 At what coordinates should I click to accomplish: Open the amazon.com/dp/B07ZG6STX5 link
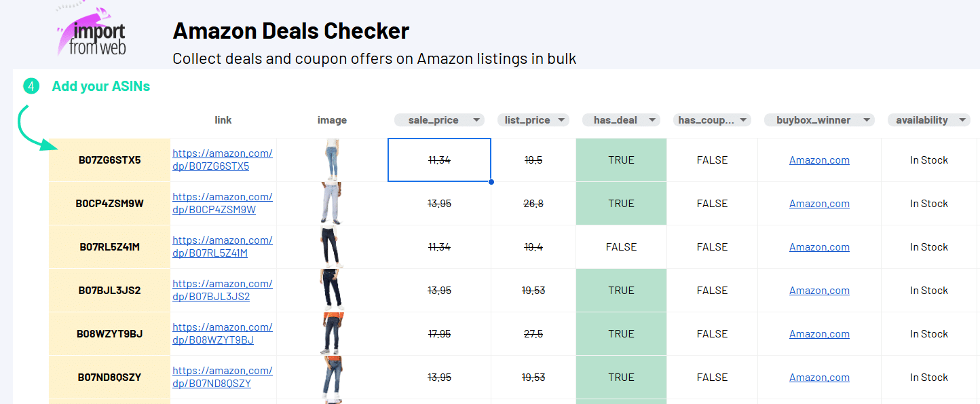pyautogui.click(x=222, y=160)
